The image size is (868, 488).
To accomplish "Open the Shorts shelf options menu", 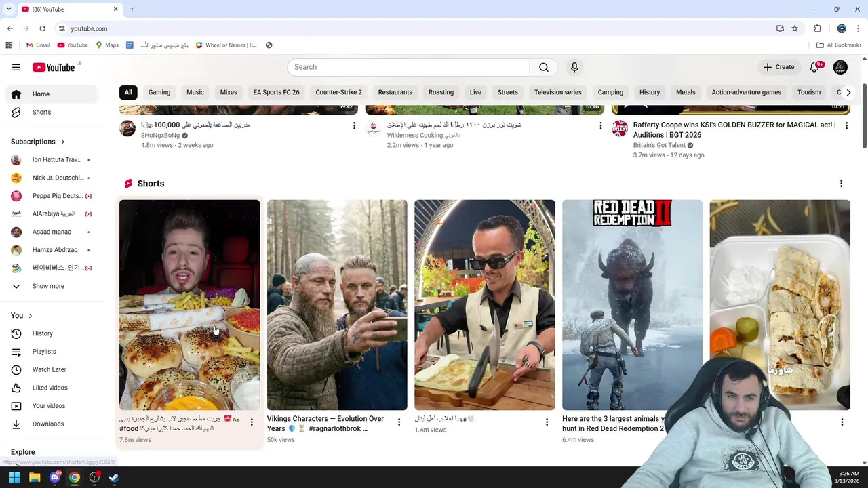I will point(841,184).
